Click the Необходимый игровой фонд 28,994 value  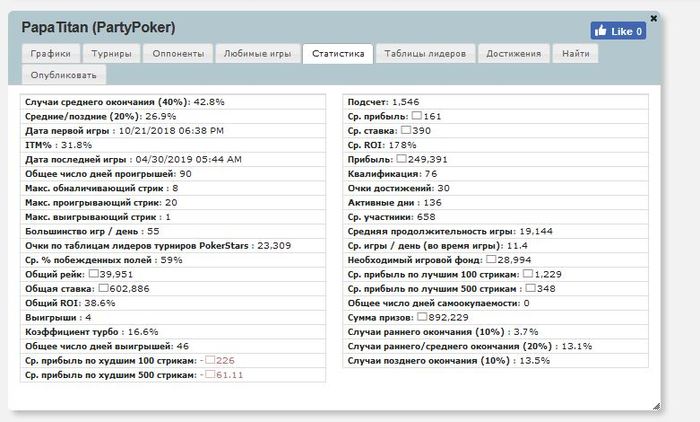coord(508,260)
